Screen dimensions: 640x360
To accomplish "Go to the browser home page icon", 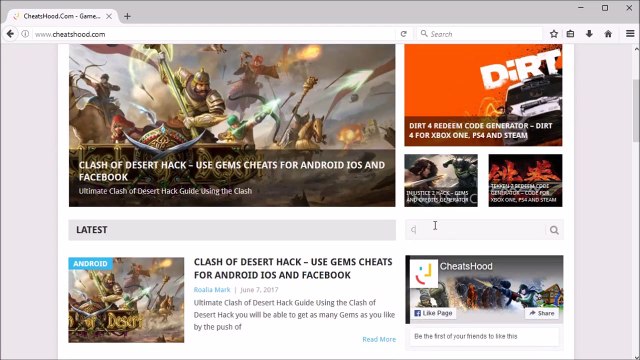I will [x=608, y=34].
